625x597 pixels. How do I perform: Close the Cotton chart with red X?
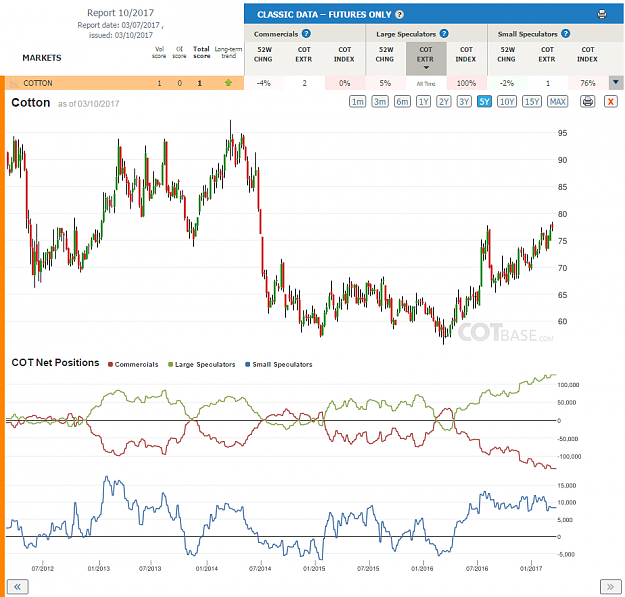coord(610,102)
